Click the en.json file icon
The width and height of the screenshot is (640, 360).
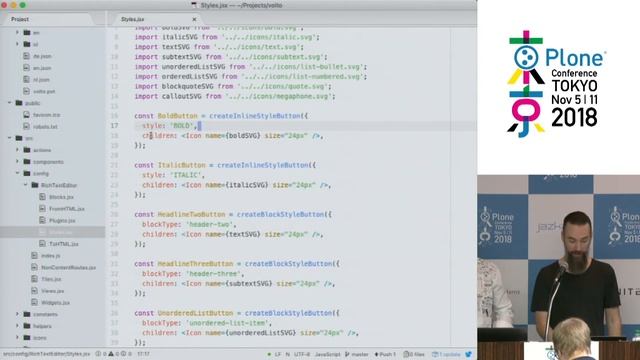pyautogui.click(x=27, y=68)
